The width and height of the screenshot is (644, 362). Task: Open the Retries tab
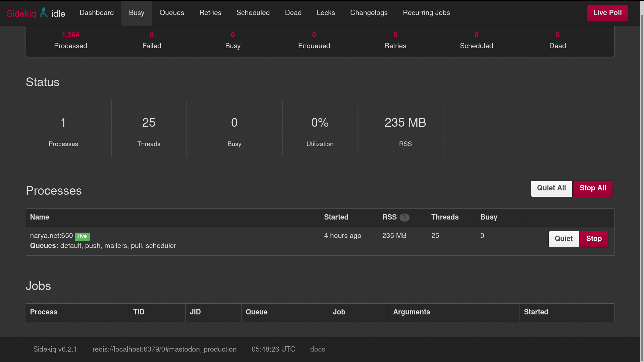point(210,13)
